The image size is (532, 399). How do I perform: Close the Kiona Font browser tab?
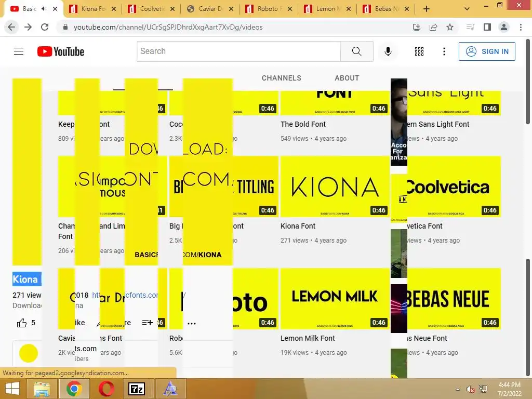click(114, 9)
